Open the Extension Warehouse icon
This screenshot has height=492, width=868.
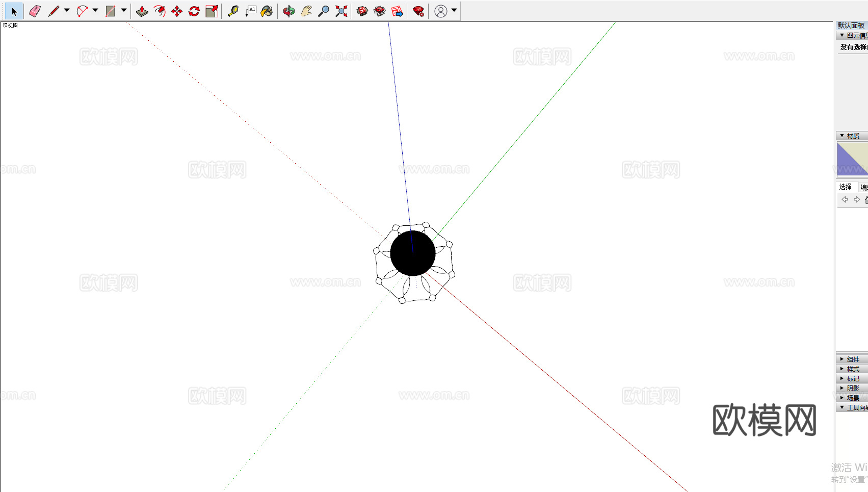pyautogui.click(x=380, y=11)
